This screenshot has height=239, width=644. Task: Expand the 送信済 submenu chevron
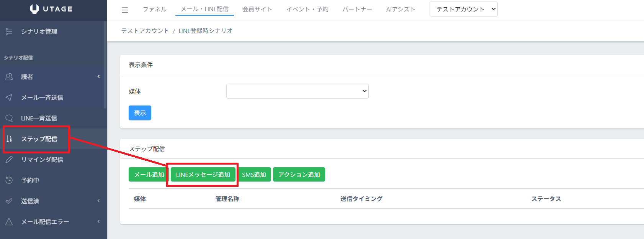pyautogui.click(x=98, y=201)
